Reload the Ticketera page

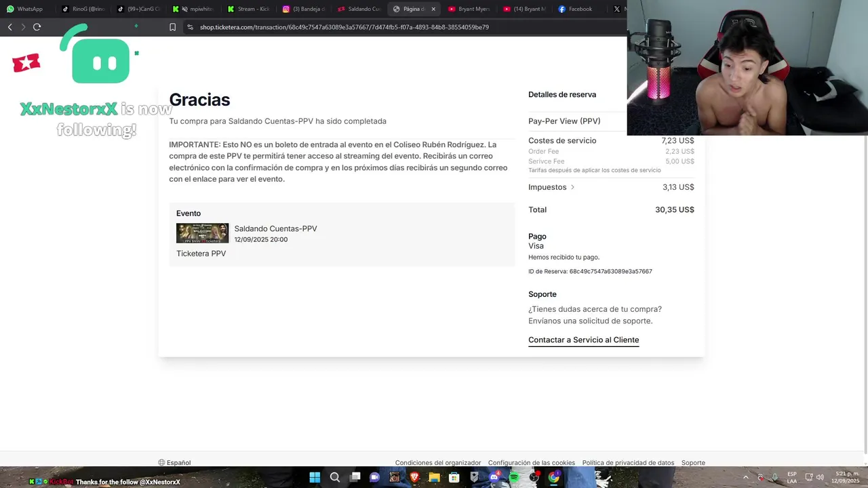tap(37, 27)
